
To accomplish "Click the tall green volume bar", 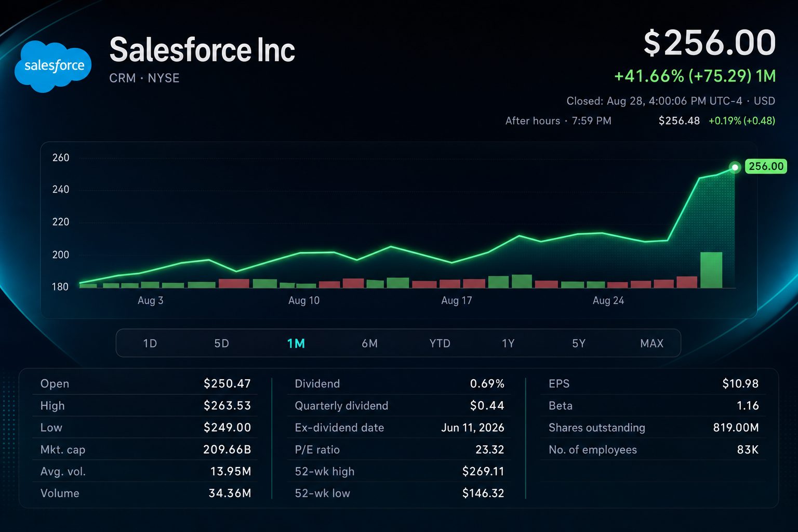I will 711,270.
